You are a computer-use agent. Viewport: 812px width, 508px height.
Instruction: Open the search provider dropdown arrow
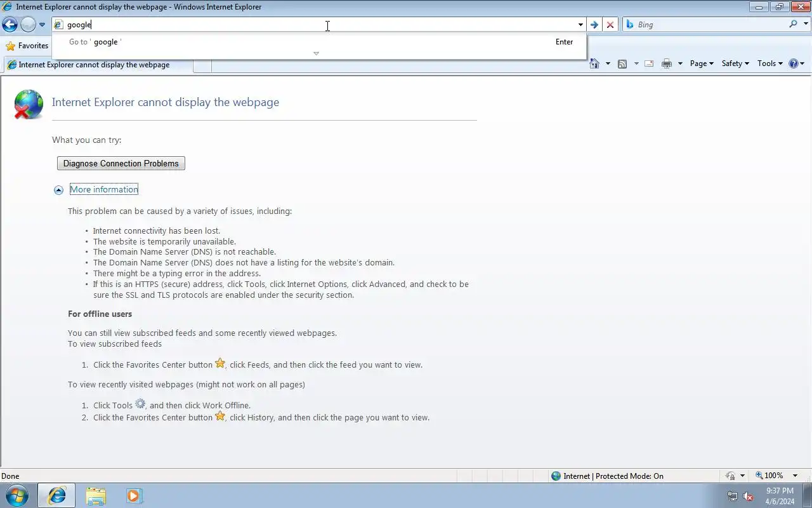tap(806, 25)
